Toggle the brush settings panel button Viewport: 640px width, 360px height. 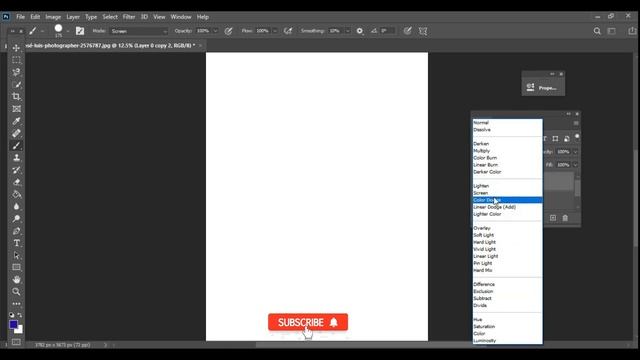[x=80, y=31]
